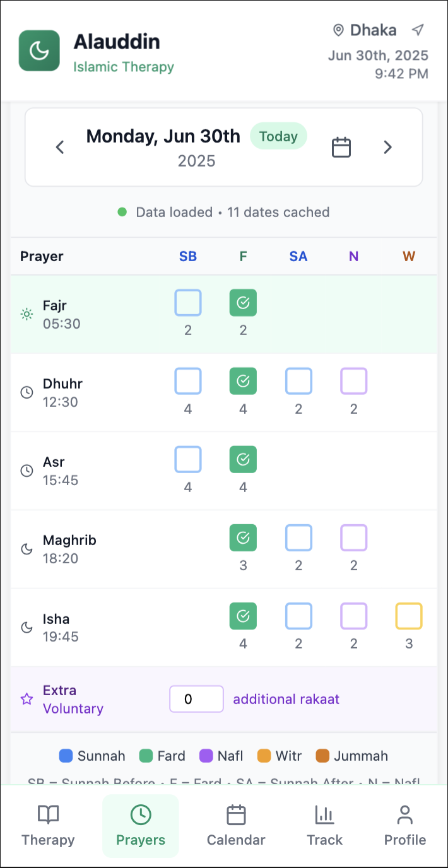
Task: Open the Profile tab
Action: (405, 825)
